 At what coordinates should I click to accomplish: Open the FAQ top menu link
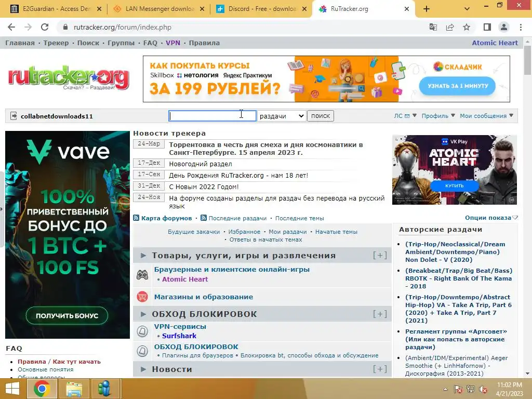(150, 43)
